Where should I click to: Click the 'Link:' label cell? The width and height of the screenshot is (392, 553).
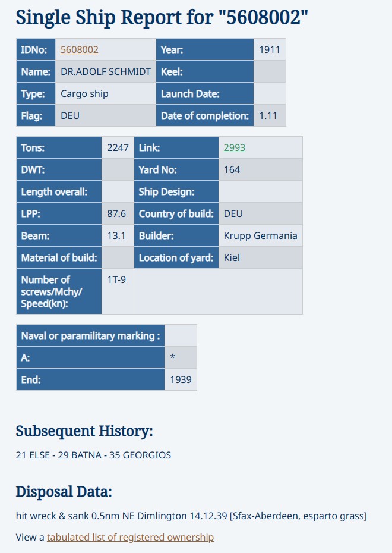pyautogui.click(x=176, y=148)
